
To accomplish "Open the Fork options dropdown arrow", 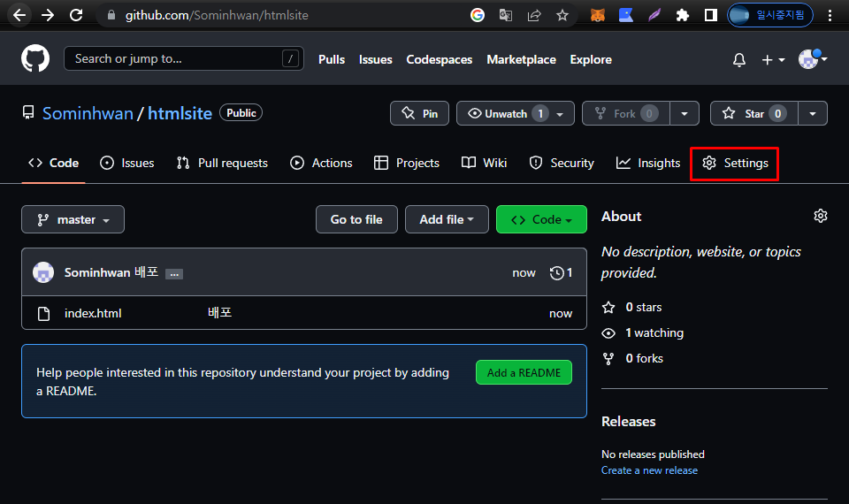I will (685, 113).
